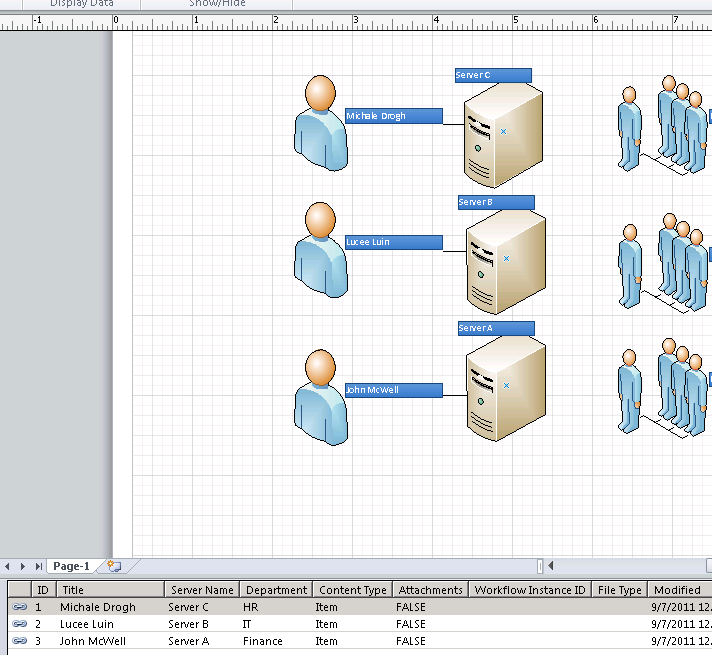Click Workflow Instance ID column header
This screenshot has width=712, height=655.
[530, 590]
